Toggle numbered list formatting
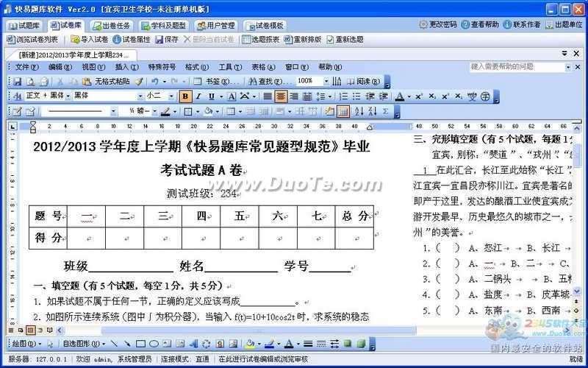The height and width of the screenshot is (368, 588). 343,96
